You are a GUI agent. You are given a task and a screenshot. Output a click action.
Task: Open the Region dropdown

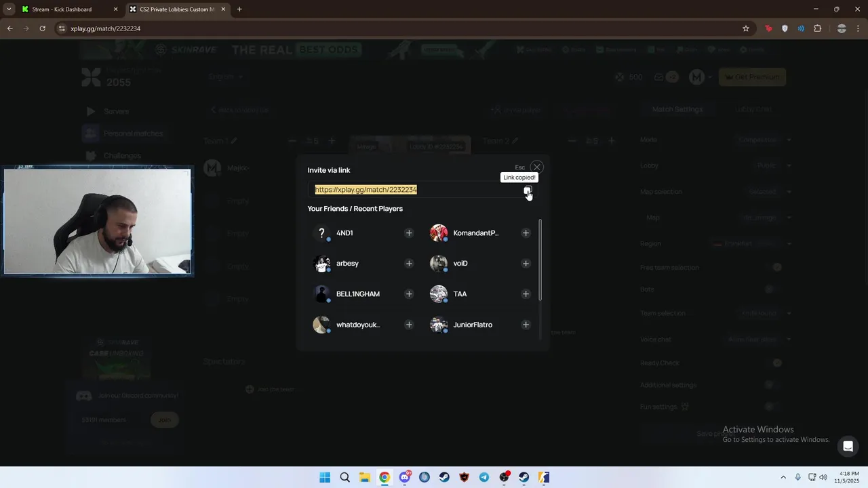[752, 243]
